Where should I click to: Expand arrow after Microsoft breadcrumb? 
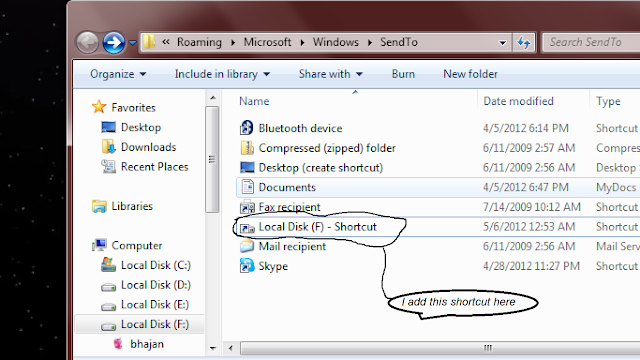click(302, 42)
